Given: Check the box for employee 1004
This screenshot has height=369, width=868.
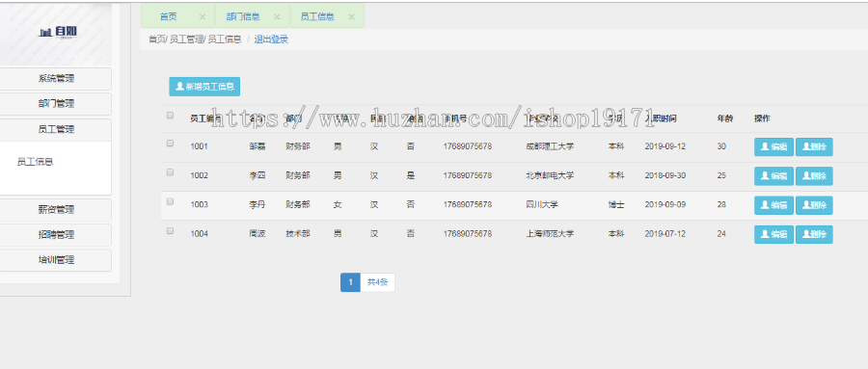Looking at the screenshot, I should pyautogui.click(x=170, y=230).
